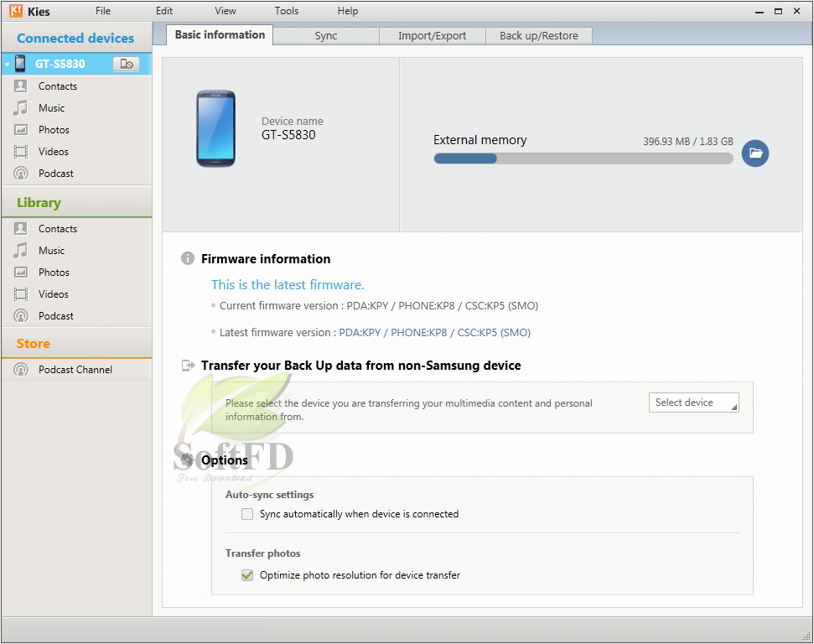Click 'This is the latest firmware.' text
The height and width of the screenshot is (644, 814).
pyautogui.click(x=288, y=284)
